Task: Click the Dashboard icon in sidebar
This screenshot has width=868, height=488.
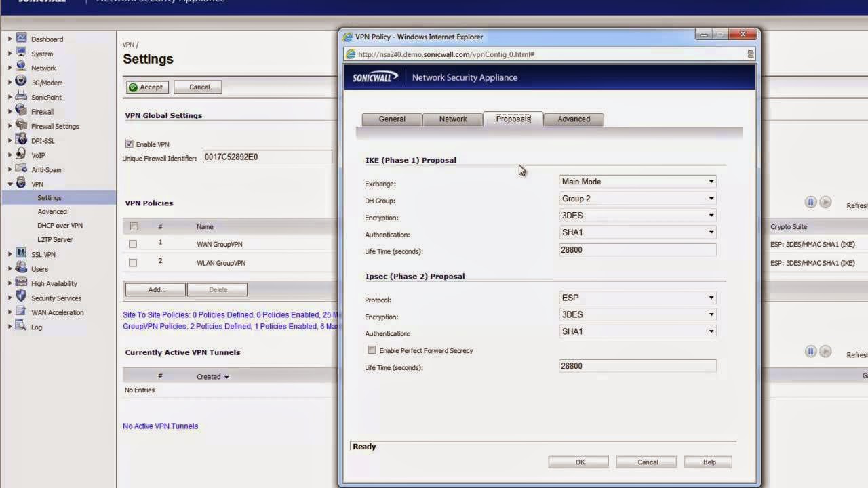Action: point(21,39)
